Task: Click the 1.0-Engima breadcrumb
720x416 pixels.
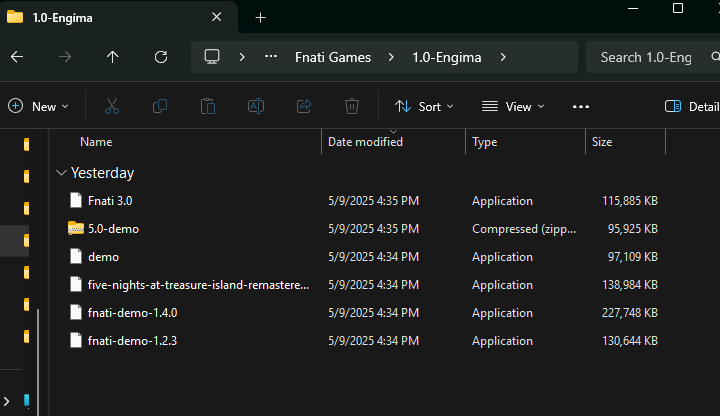Action: 447,57
